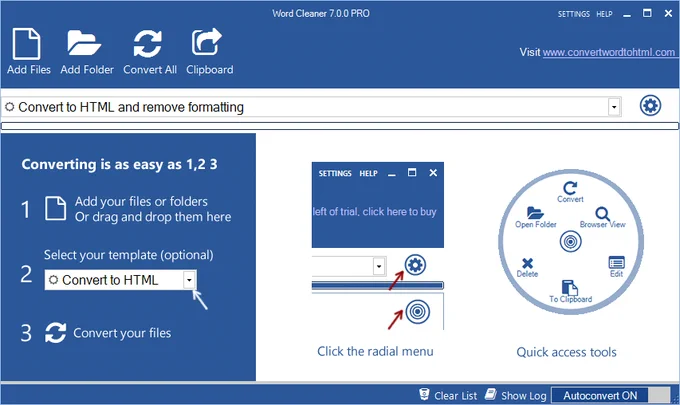Toggle the Autoconvert ON switch
This screenshot has width=680, height=405.
click(x=611, y=395)
